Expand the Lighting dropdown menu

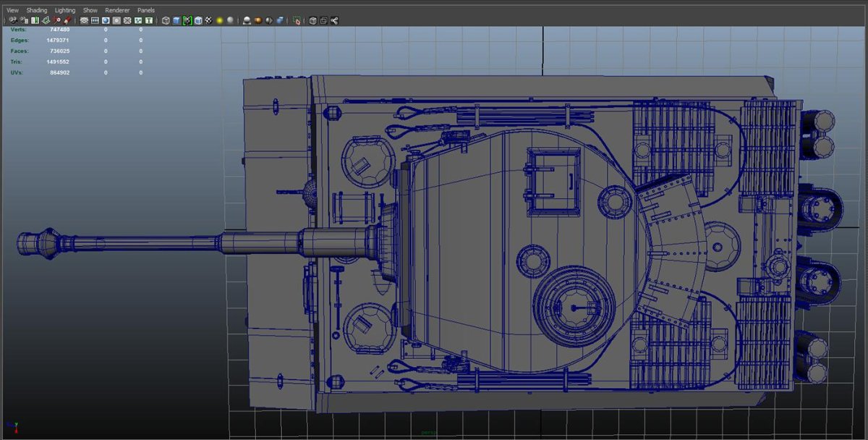click(65, 10)
